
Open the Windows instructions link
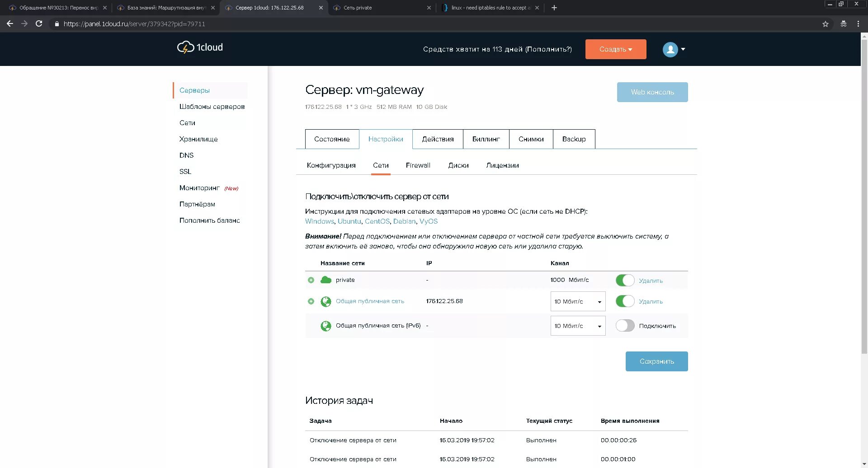pos(319,221)
